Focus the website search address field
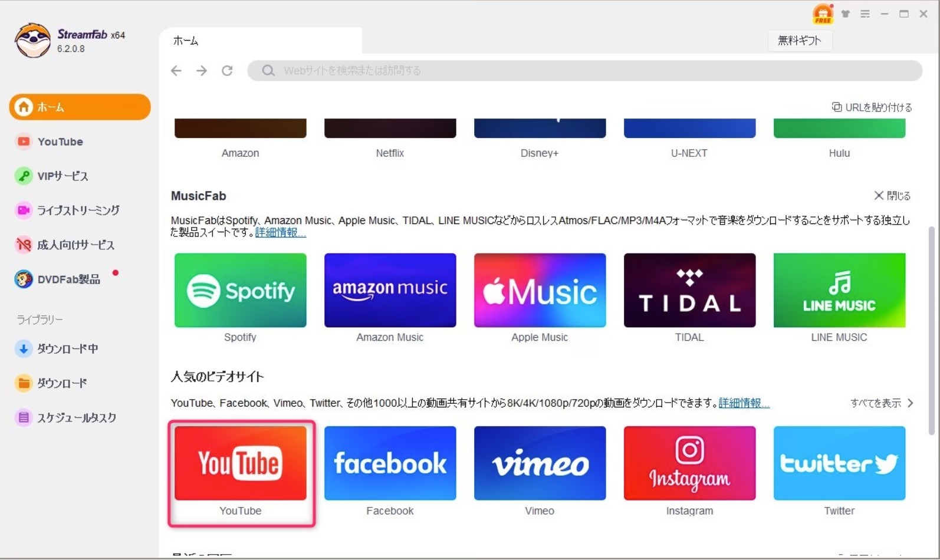This screenshot has height=560, width=940. click(x=585, y=71)
